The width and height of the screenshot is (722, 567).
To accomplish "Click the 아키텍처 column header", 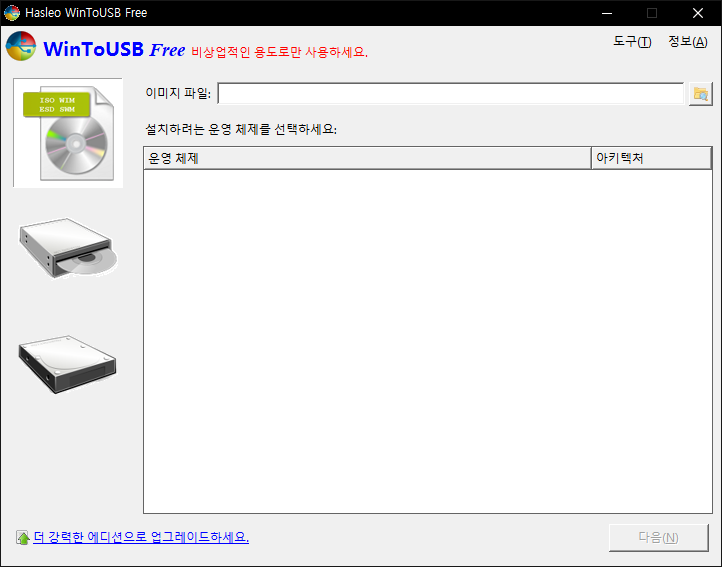I will (x=652, y=158).
